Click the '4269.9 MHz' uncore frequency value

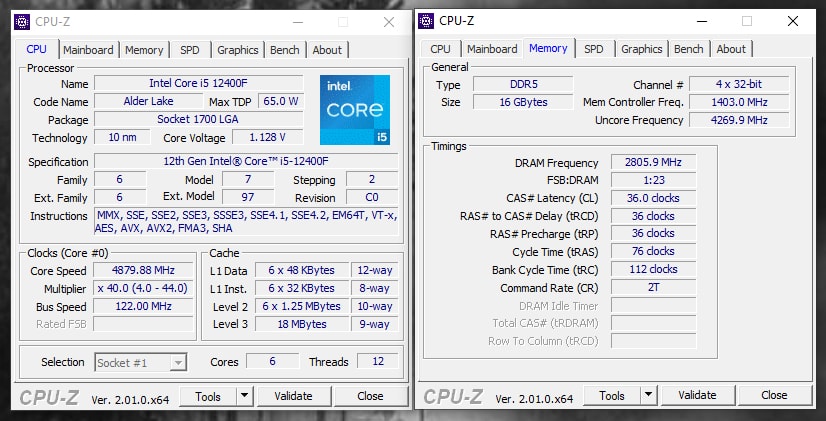tap(739, 120)
